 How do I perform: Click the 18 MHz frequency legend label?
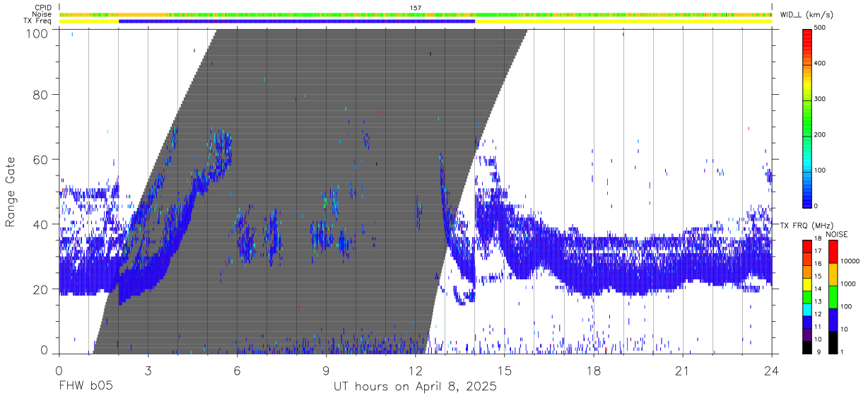[x=818, y=240]
